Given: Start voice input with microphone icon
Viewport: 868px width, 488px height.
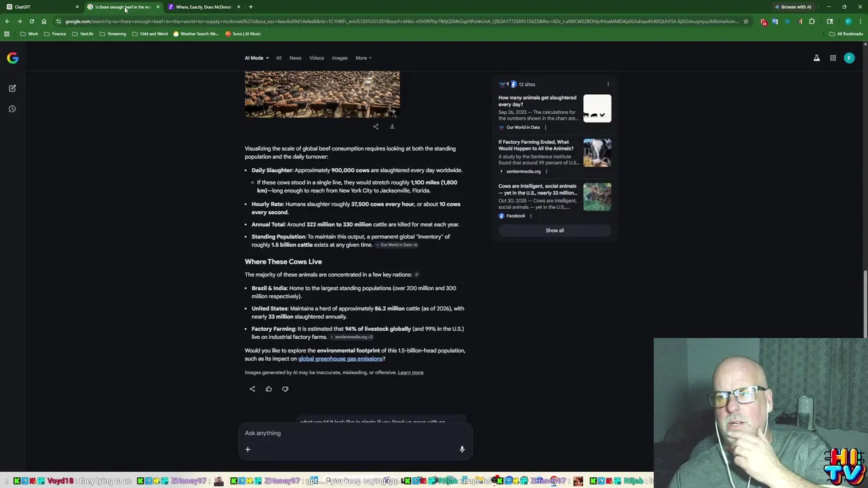Looking at the screenshot, I should (x=462, y=449).
